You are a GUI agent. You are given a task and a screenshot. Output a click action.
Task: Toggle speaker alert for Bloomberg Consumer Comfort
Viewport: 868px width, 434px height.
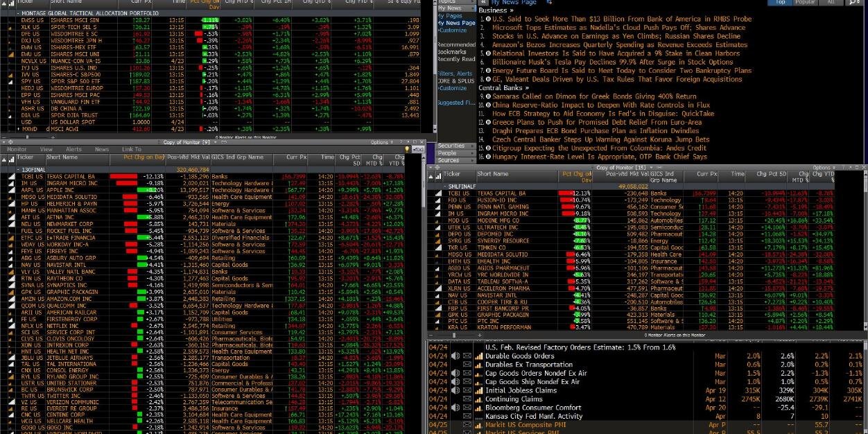pyautogui.click(x=455, y=407)
